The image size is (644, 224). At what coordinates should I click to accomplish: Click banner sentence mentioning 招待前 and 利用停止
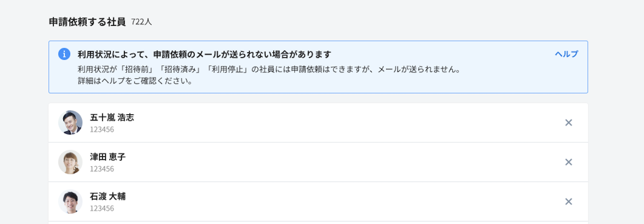point(269,69)
